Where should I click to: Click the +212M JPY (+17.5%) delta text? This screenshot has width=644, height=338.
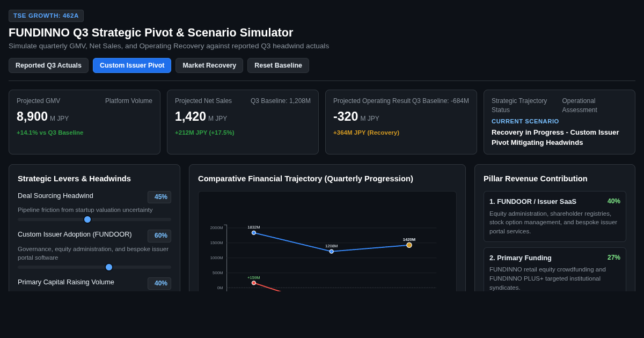(x=204, y=133)
